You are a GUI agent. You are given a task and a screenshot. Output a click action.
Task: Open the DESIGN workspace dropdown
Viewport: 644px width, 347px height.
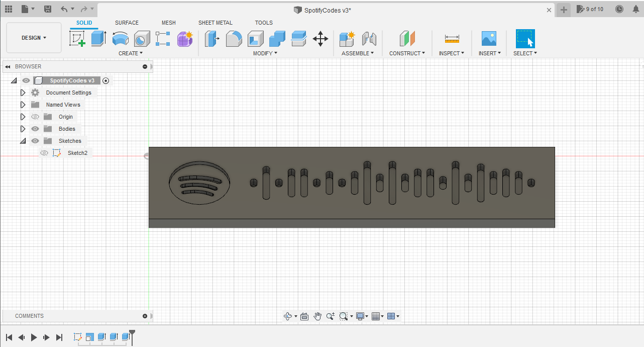[33, 37]
